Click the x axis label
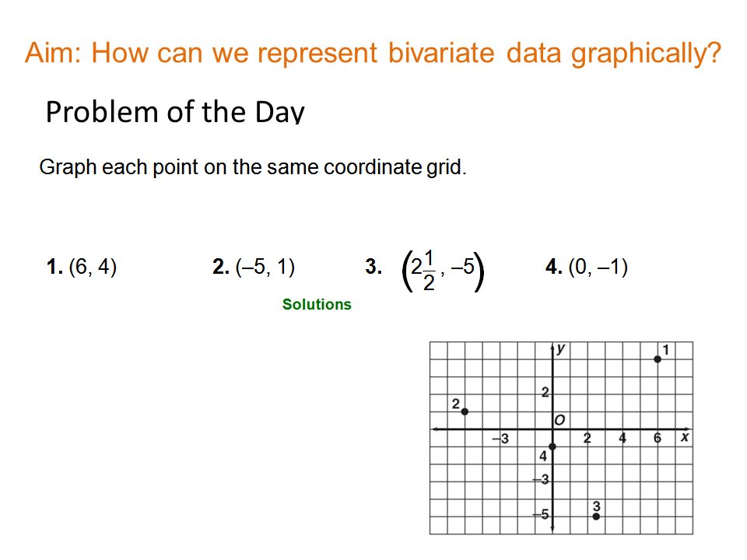The width and height of the screenshot is (747, 560). point(685,436)
